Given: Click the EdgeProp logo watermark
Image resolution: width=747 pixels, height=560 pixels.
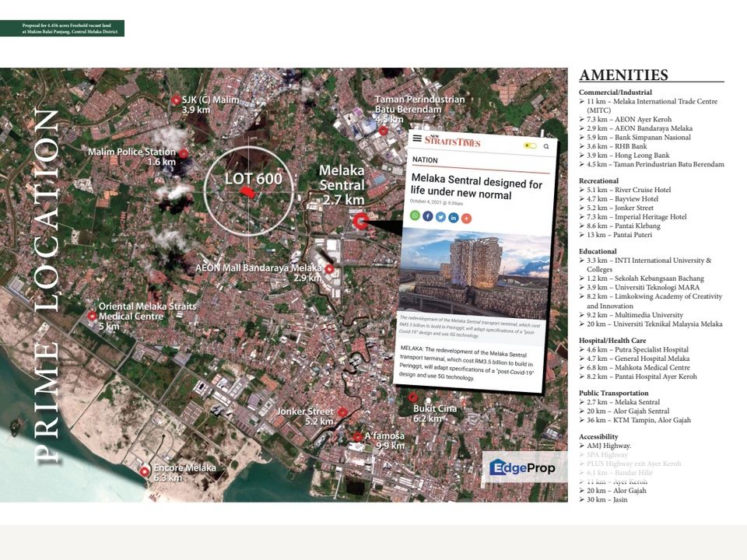Looking at the screenshot, I should coord(522,467).
